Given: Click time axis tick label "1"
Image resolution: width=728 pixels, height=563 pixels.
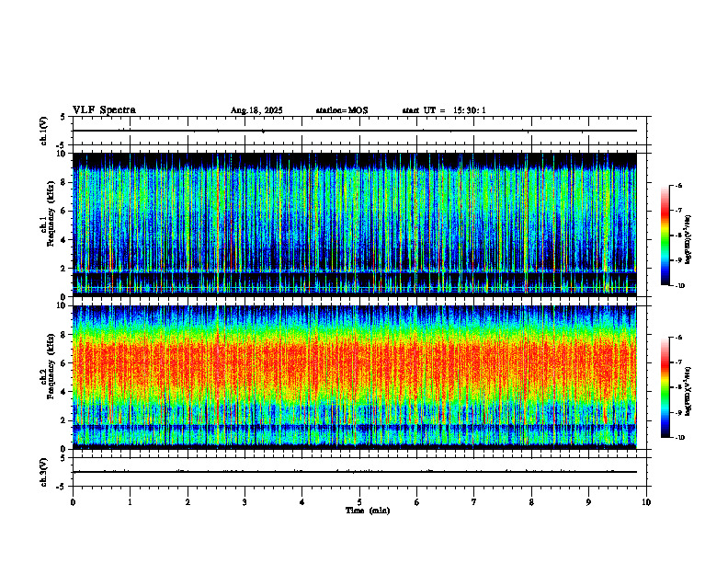Looking at the screenshot, I should coord(130,502).
